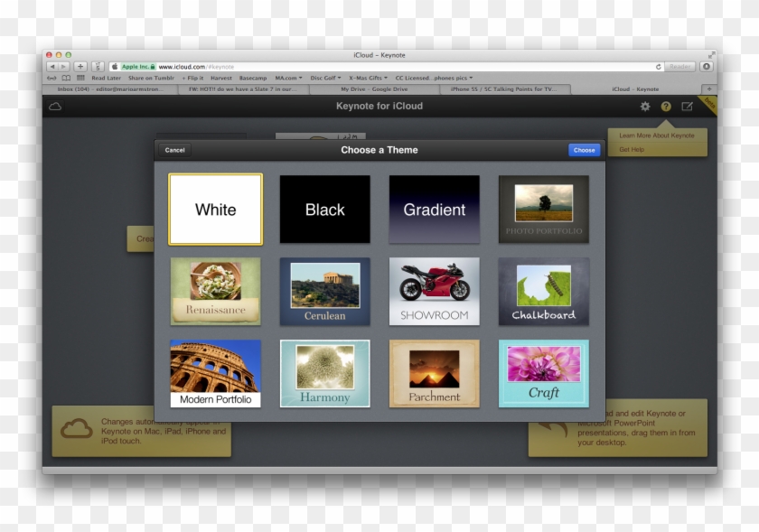Viewport: 759px width, 532px height.
Task: Select the Showroom motorcycle theme thumbnail
Action: pyautogui.click(x=434, y=291)
